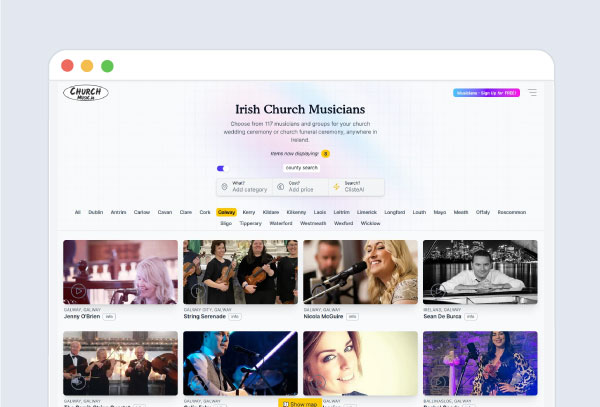Select the Sligo county filter
Viewport: 600px width, 407px height.
tap(226, 223)
